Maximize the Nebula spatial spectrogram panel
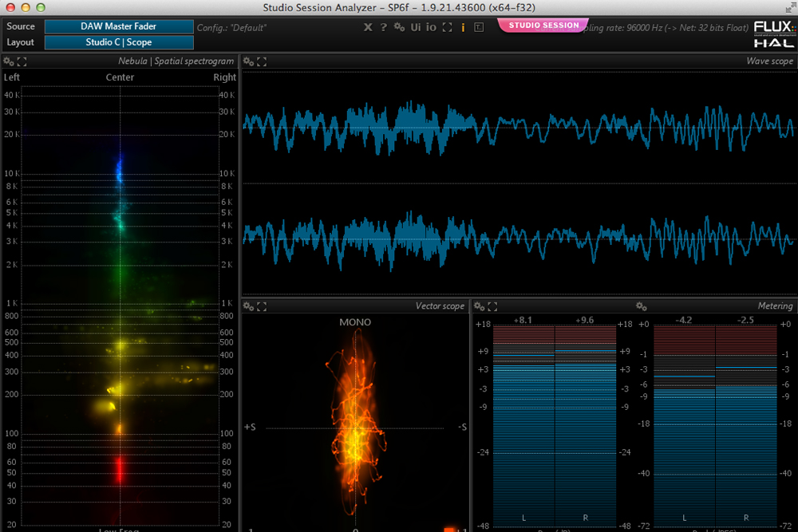Image resolution: width=798 pixels, height=532 pixels. (x=22, y=61)
